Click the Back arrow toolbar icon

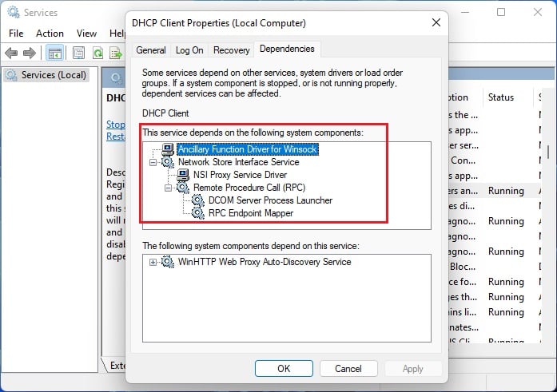click(12, 53)
